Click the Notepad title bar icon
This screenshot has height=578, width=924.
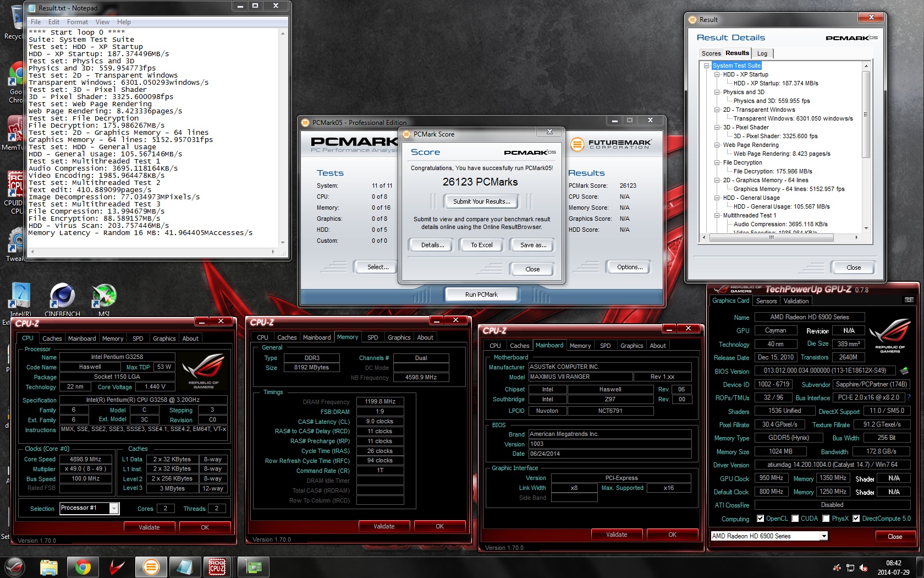[x=32, y=8]
